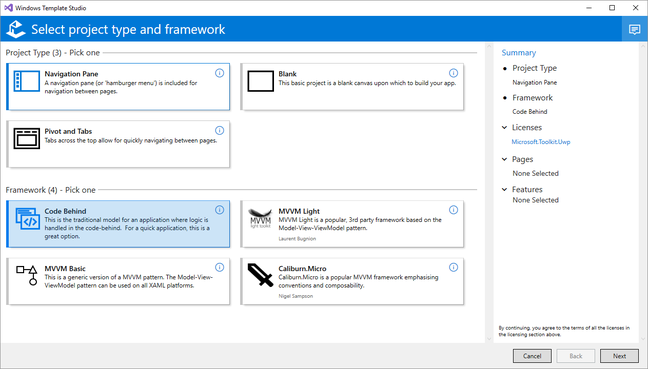648x369 pixels.
Task: Click the Code Behind code icon
Action: click(27, 219)
